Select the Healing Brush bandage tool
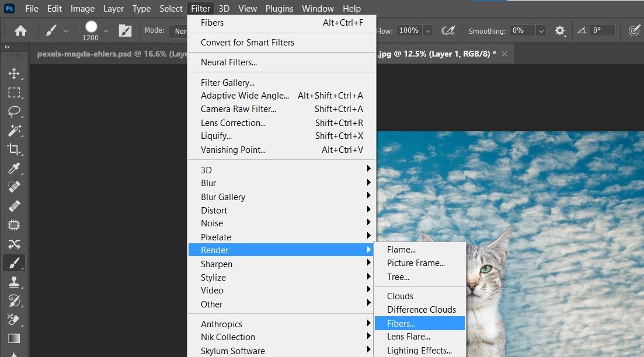Viewport: 644px width, 357px height. coord(14,206)
